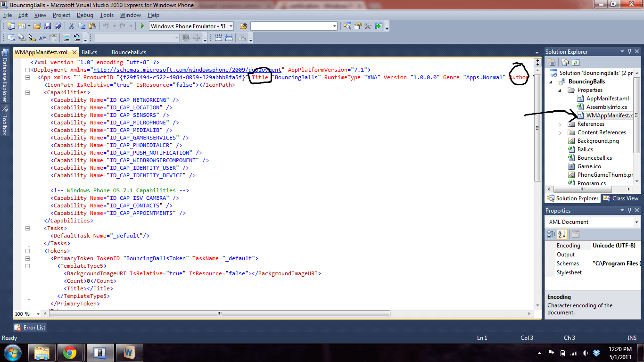
Task: Open the XML Document dropdown in Properties
Action: [x=636, y=222]
